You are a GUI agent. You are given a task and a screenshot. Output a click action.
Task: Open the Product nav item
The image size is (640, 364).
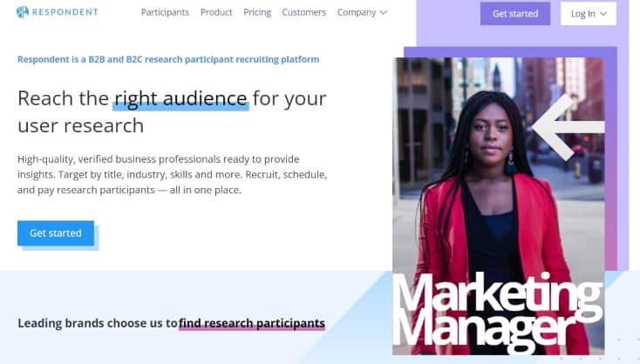(216, 13)
